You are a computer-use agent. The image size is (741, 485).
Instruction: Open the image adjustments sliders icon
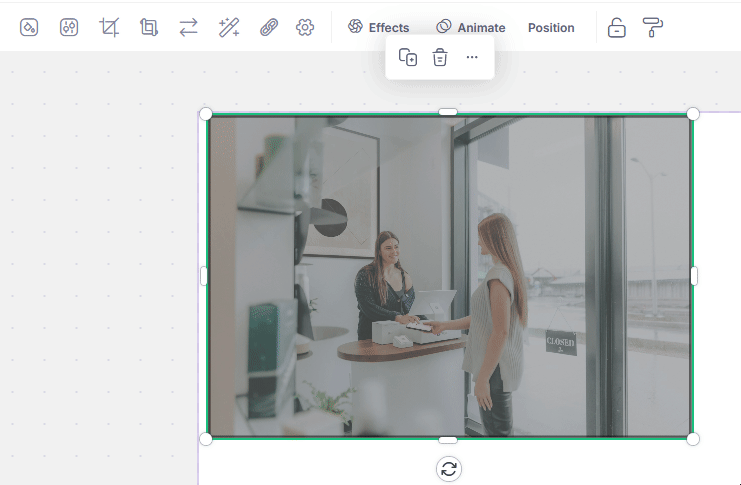click(69, 27)
